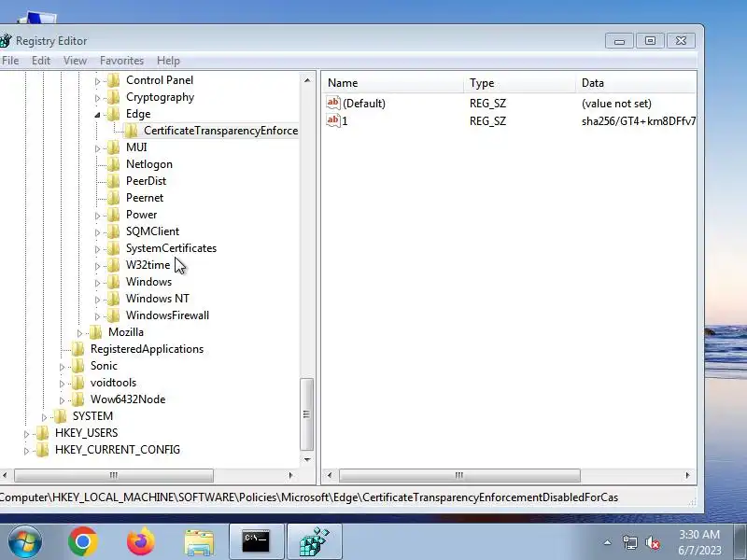Image resolution: width=747 pixels, height=560 pixels.
Task: Launch Firefox from taskbar
Action: [141, 541]
